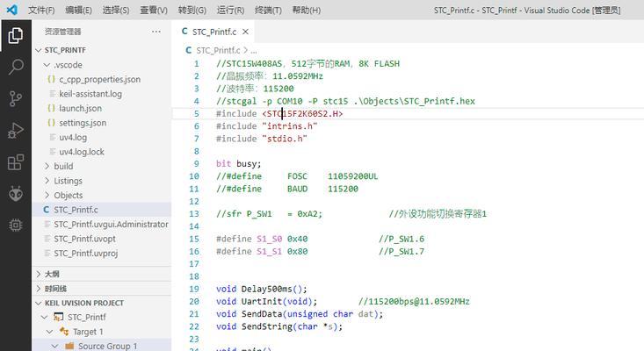
Task: Open the Search view icon
Action: click(16, 67)
